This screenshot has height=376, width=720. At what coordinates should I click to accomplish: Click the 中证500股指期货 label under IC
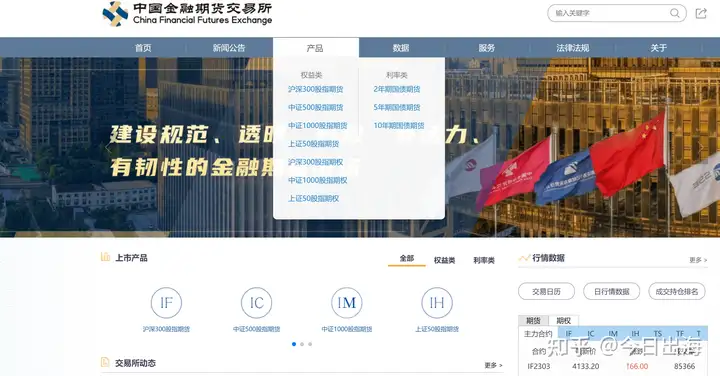257,329
